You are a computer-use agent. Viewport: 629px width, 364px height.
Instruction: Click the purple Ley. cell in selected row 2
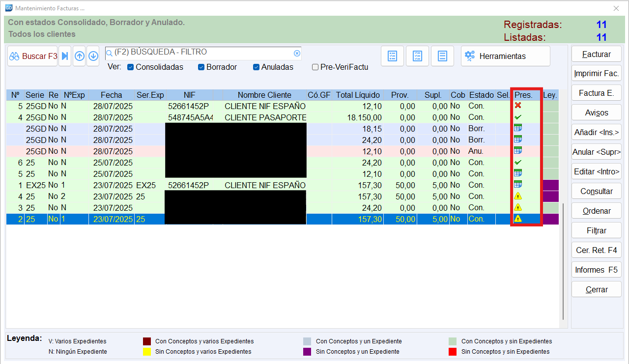(x=551, y=219)
